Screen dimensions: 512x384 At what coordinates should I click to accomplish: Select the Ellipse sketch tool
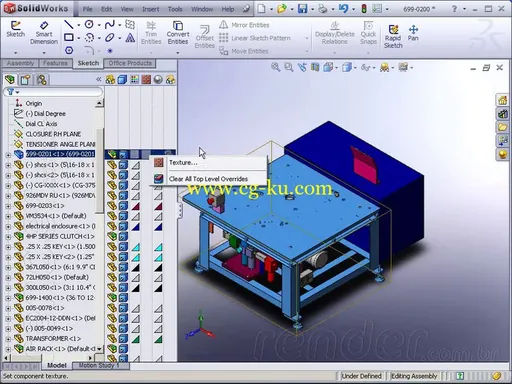(x=109, y=38)
